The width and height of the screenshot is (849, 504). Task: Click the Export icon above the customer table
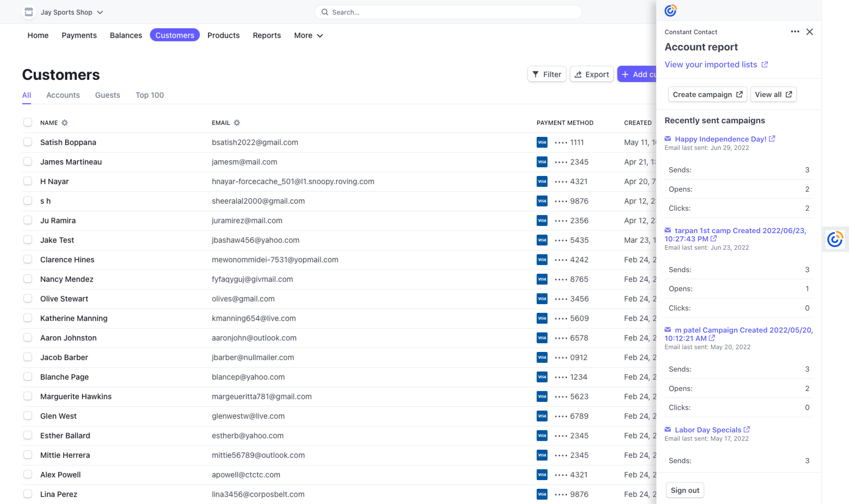pyautogui.click(x=578, y=74)
